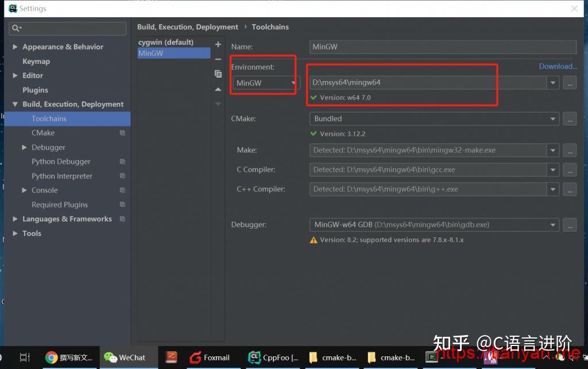The height and width of the screenshot is (369, 588).
Task: Browse for environment path using its ellipsis button
Action: (x=570, y=82)
